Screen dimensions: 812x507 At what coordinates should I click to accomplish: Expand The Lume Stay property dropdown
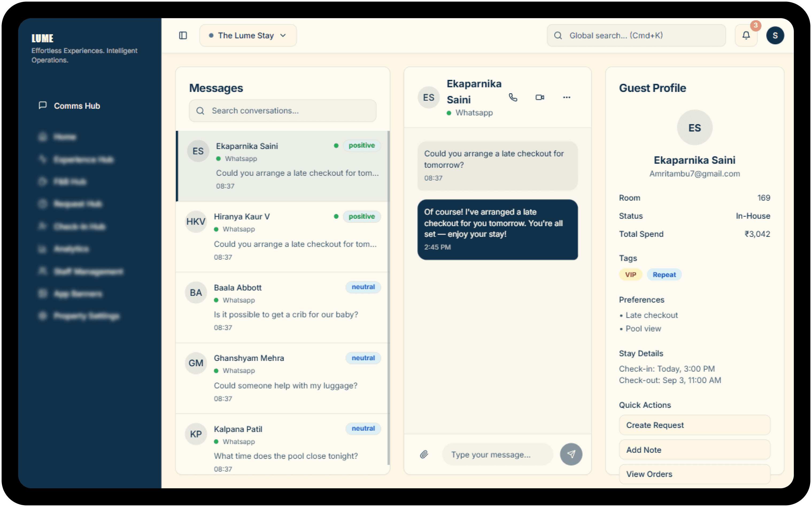pyautogui.click(x=248, y=36)
